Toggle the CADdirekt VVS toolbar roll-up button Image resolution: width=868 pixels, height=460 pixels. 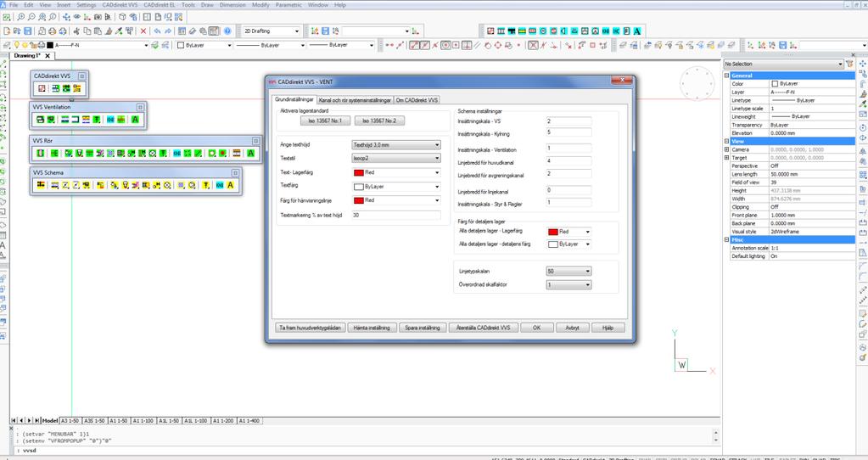pos(82,76)
